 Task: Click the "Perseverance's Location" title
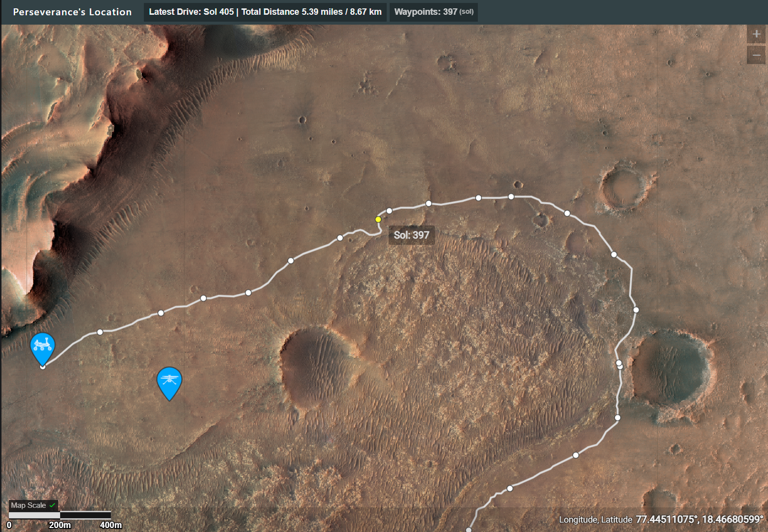click(72, 12)
